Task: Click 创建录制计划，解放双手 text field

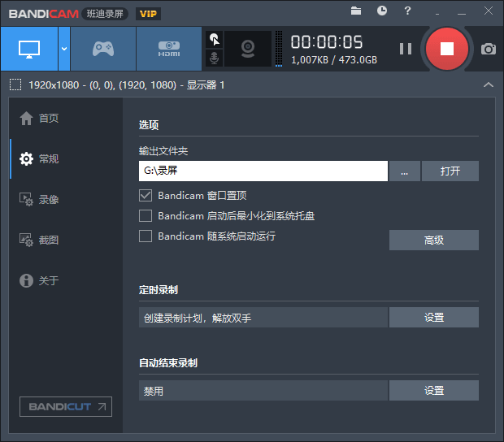Action: click(x=263, y=318)
